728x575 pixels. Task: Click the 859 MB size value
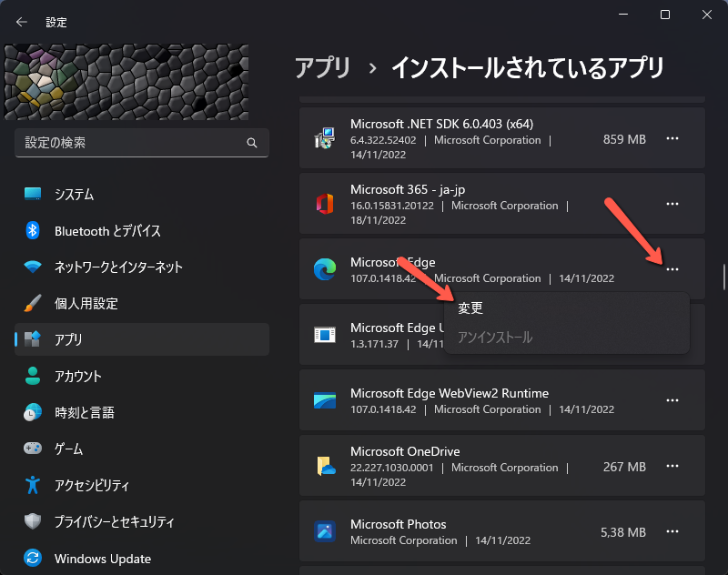click(x=624, y=139)
